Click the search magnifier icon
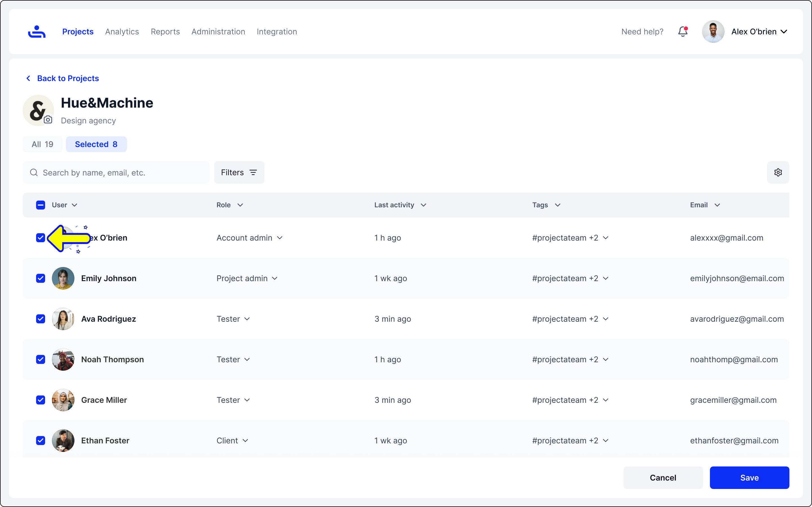Image resolution: width=812 pixels, height=507 pixels. pyautogui.click(x=34, y=172)
